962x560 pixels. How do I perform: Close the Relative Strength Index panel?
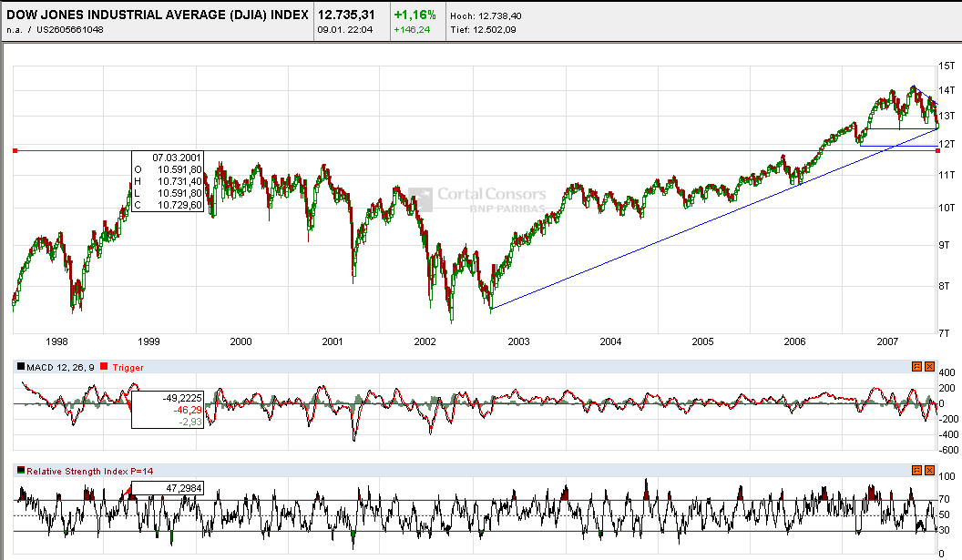tap(929, 471)
